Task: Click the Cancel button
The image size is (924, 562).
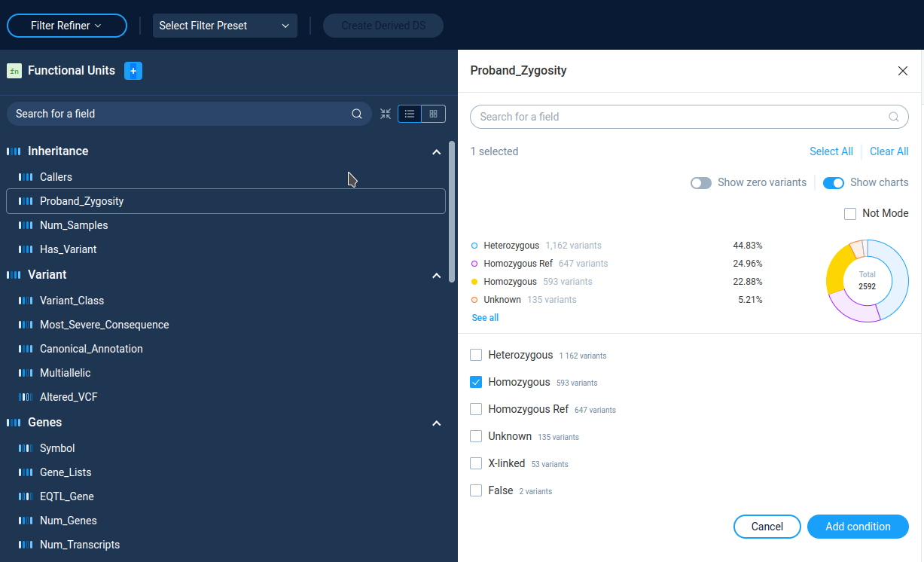Action: [767, 527]
